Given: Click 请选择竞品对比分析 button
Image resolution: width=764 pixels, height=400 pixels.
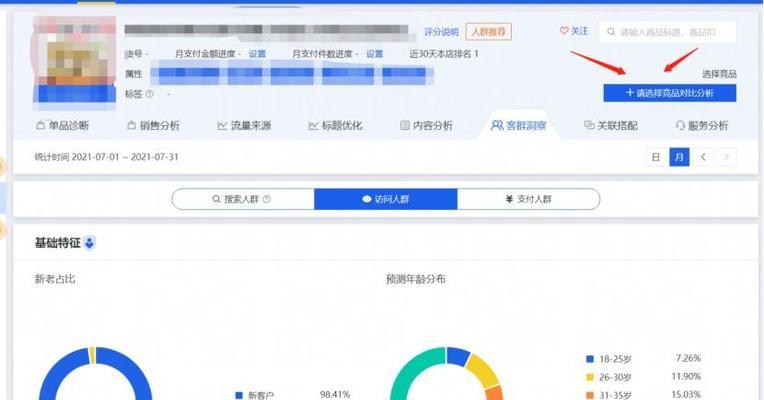Looking at the screenshot, I should [x=669, y=93].
